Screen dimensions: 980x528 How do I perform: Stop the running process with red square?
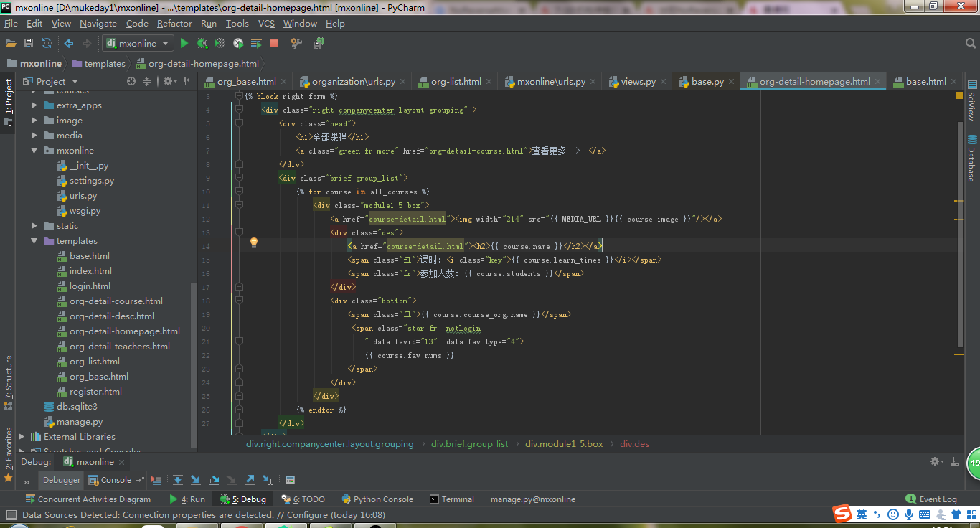pyautogui.click(x=273, y=44)
